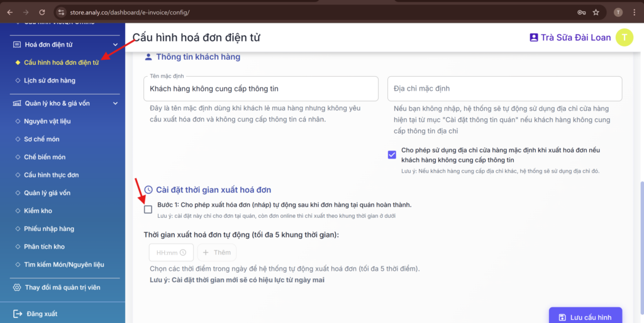The height and width of the screenshot is (323, 644).
Task: Reload the page with the refresh icon
Action: coord(42,13)
